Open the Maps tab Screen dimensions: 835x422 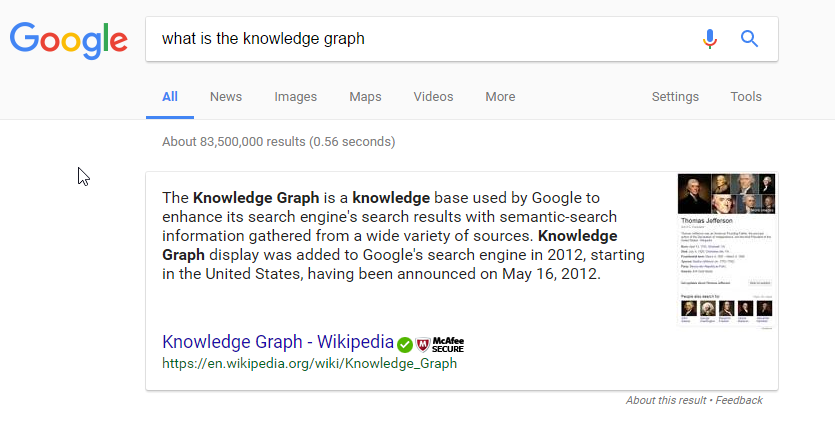click(365, 97)
